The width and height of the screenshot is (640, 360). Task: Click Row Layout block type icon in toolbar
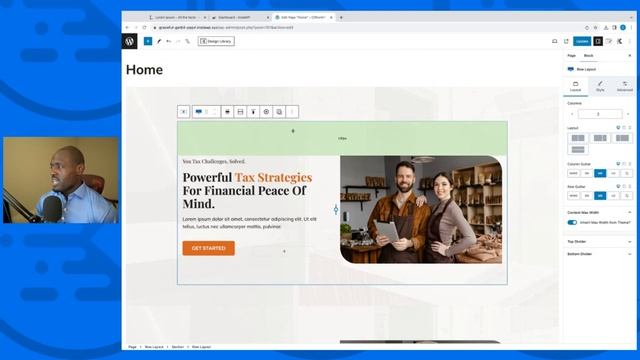click(x=198, y=112)
